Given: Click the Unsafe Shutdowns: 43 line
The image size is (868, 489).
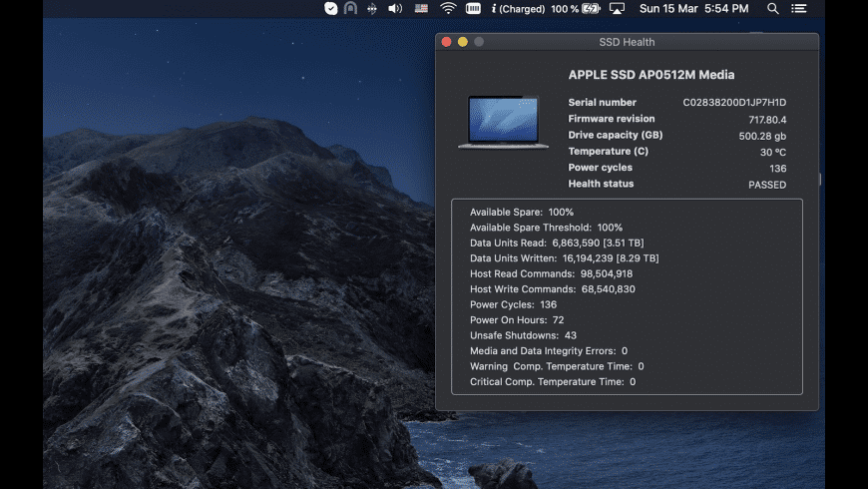Looking at the screenshot, I should pos(523,335).
